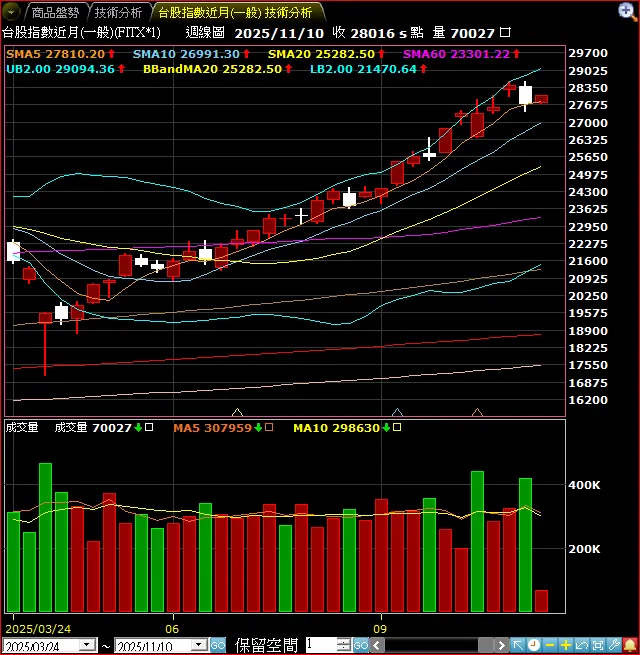This screenshot has height=655, width=640.
Task: Open start date 2025/03/24 dropdown arrow
Action: click(x=87, y=645)
